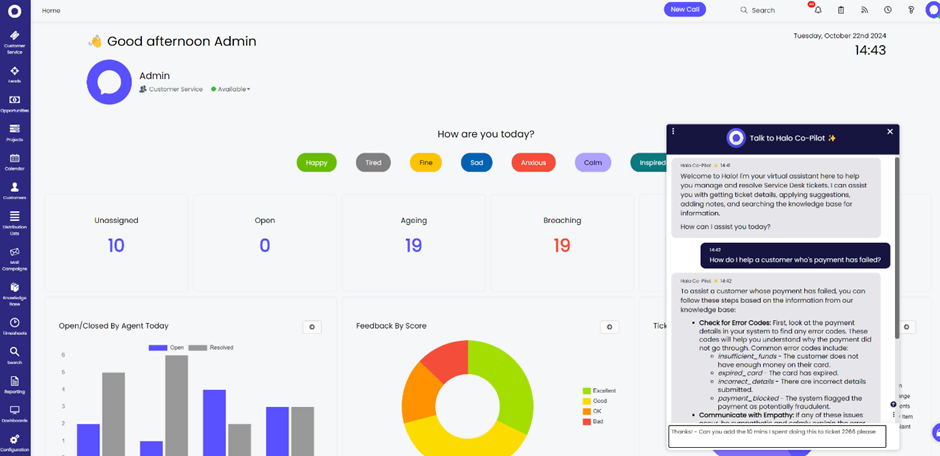
Task: Open settings gear on Feedback By Score
Action: (609, 327)
